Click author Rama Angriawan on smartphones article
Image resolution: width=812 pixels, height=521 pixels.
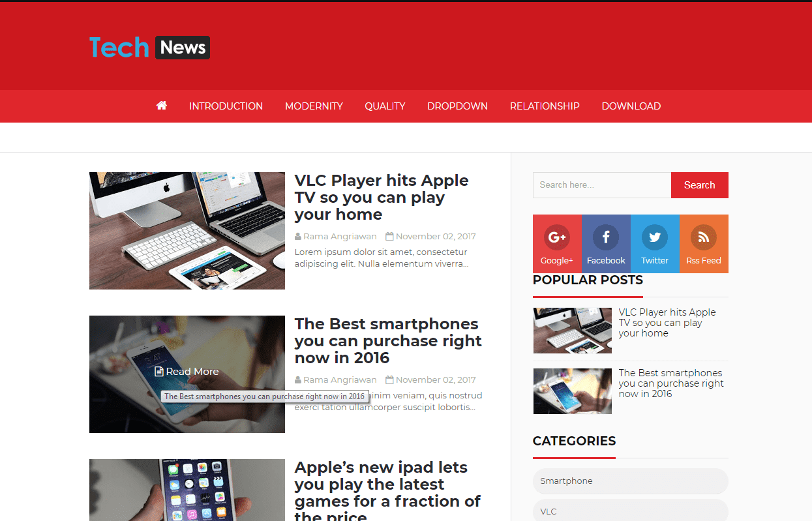[x=340, y=380]
